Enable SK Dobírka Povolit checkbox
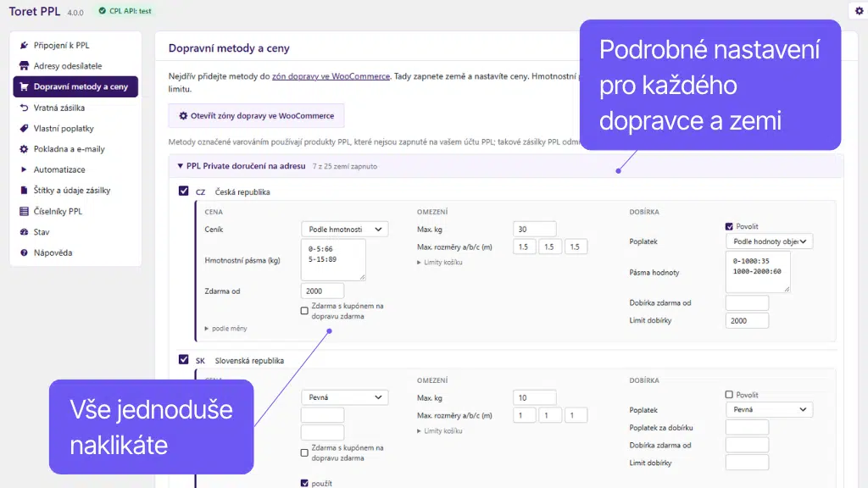Image resolution: width=868 pixels, height=488 pixels. click(729, 395)
